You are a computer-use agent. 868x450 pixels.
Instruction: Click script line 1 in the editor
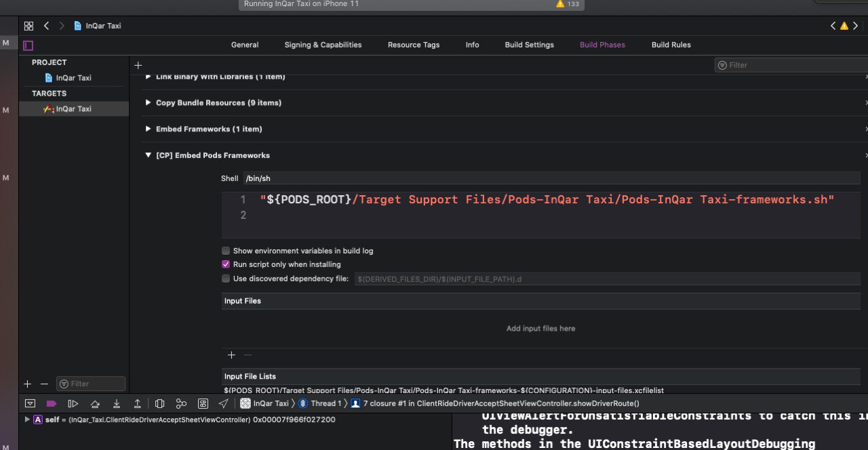[547, 200]
